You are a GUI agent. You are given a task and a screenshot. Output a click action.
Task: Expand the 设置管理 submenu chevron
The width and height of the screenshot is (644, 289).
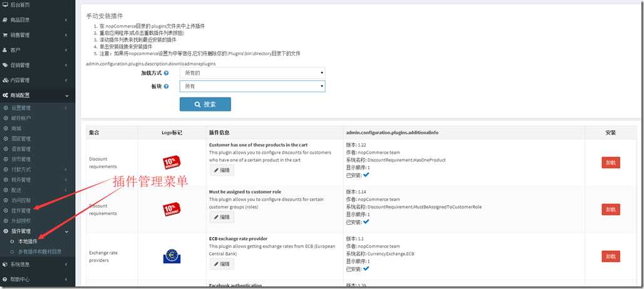(x=66, y=108)
